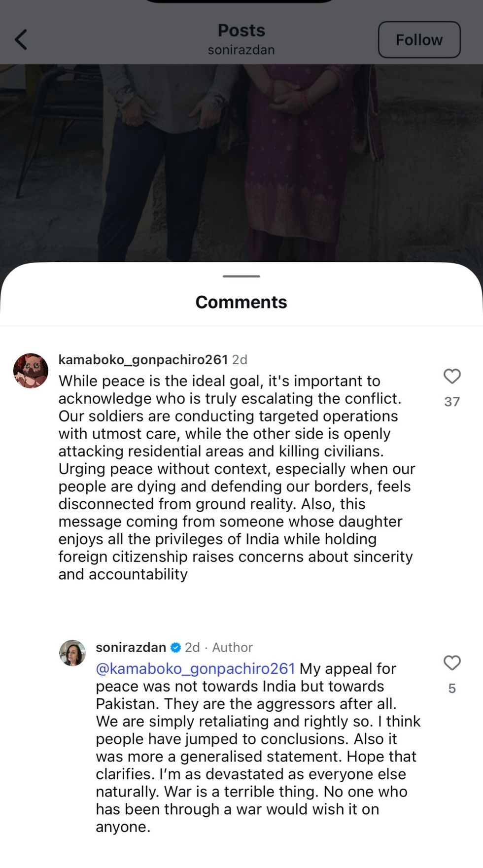Open sonirazdan's avatar in the reply

coord(72,653)
